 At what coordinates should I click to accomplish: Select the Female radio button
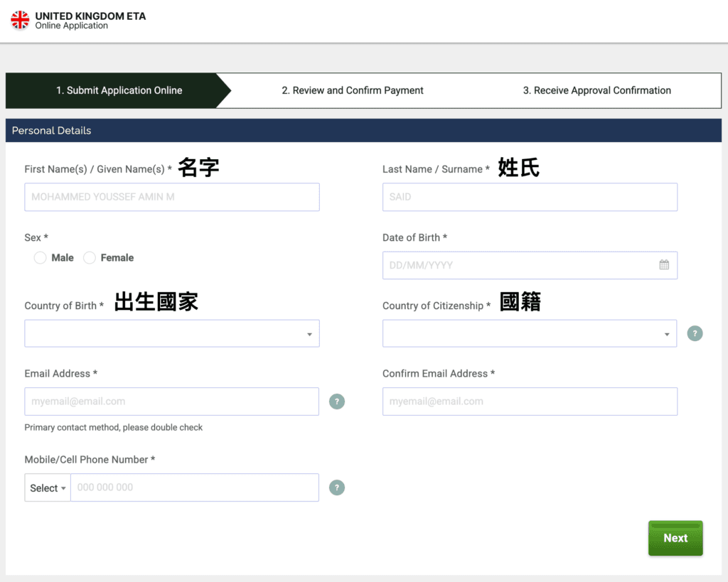[90, 258]
